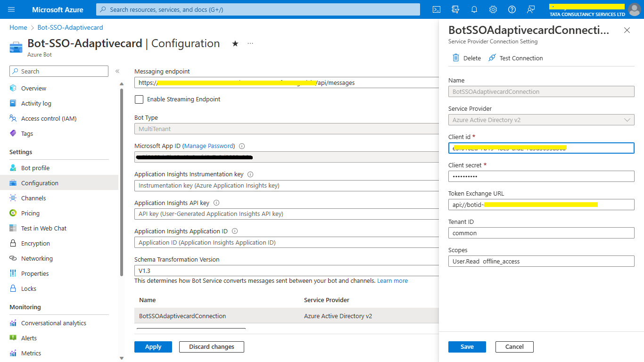
Task: Click the Scopes field
Action: pos(541,261)
